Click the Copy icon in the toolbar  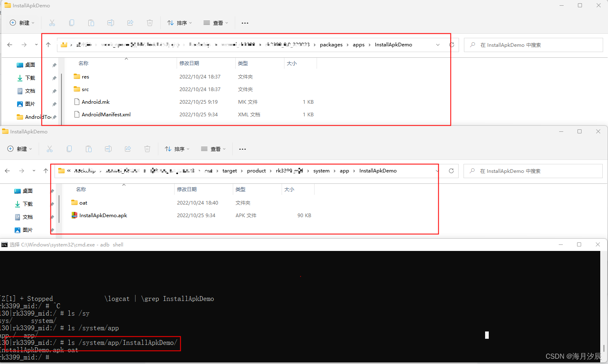pos(72,23)
